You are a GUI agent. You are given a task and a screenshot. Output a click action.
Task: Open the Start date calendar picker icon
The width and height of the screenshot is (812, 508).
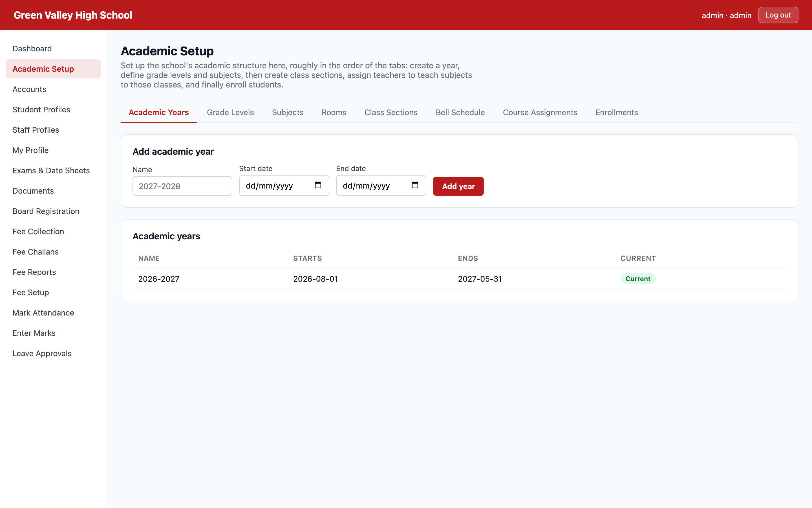click(318, 185)
